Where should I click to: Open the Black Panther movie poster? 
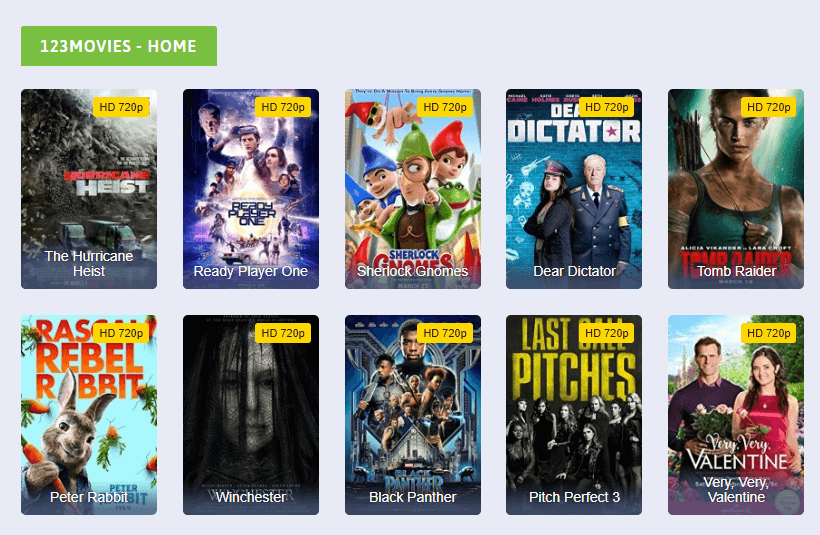pyautogui.click(x=413, y=415)
